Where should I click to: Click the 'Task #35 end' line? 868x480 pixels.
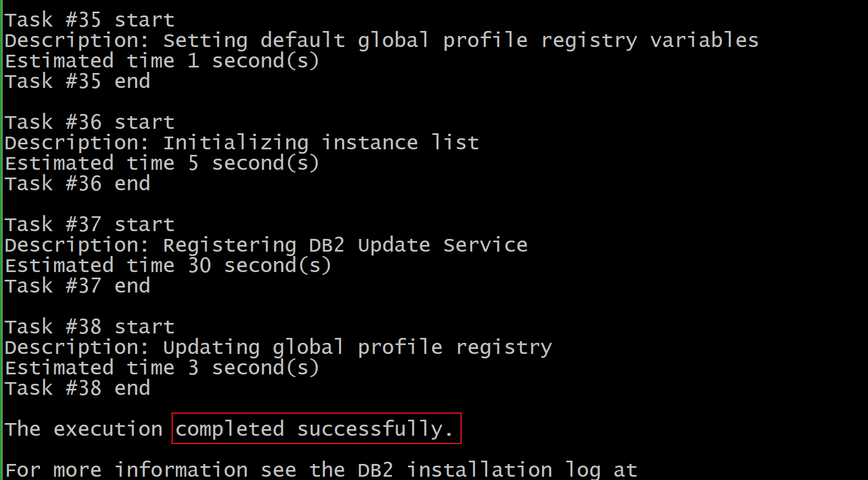[77, 81]
